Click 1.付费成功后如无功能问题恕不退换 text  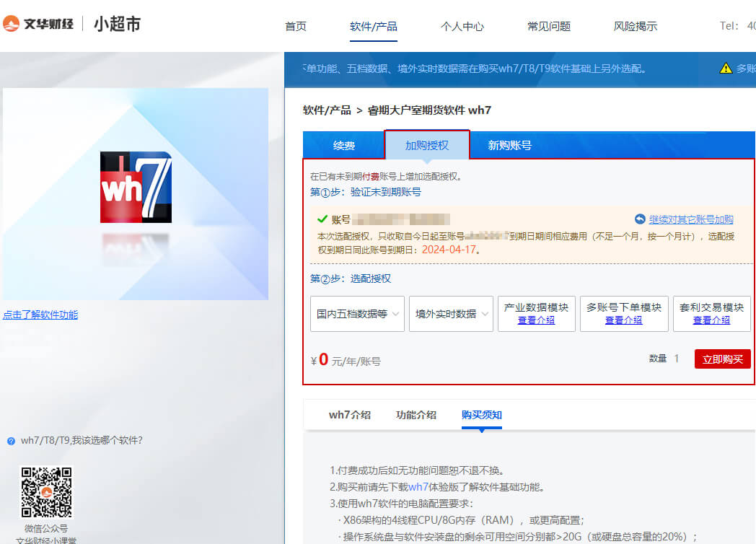417,470
